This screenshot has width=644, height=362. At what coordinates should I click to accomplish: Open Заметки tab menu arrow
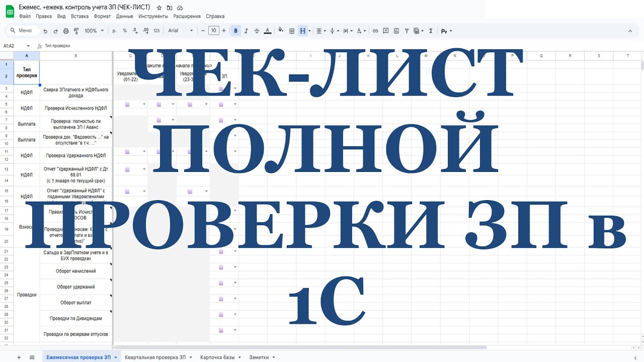pyautogui.click(x=274, y=357)
